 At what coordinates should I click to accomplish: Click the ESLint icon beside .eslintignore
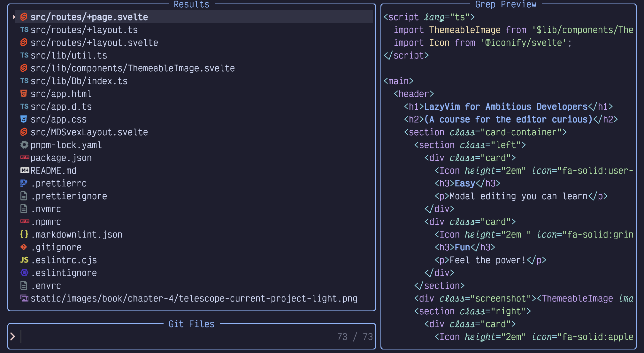tap(24, 272)
